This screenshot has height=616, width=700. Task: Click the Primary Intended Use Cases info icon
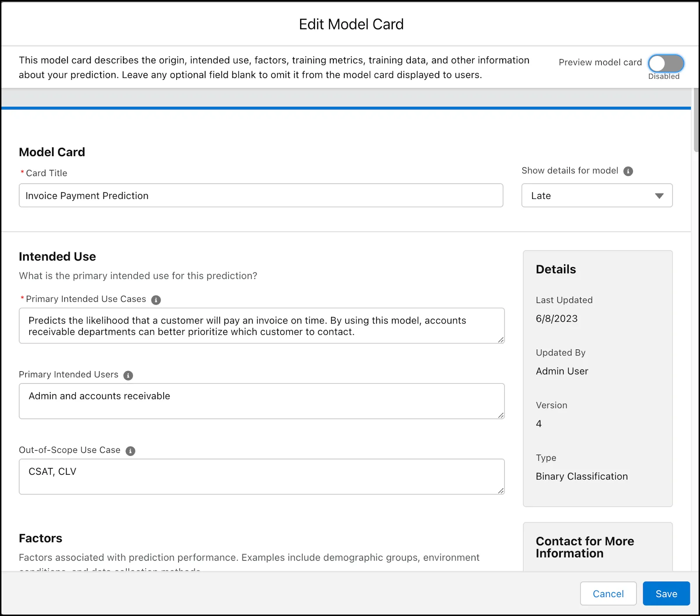coord(156,300)
